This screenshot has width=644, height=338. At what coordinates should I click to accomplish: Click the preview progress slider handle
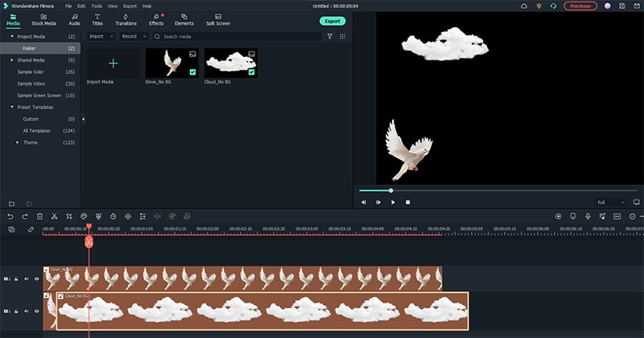(x=391, y=191)
